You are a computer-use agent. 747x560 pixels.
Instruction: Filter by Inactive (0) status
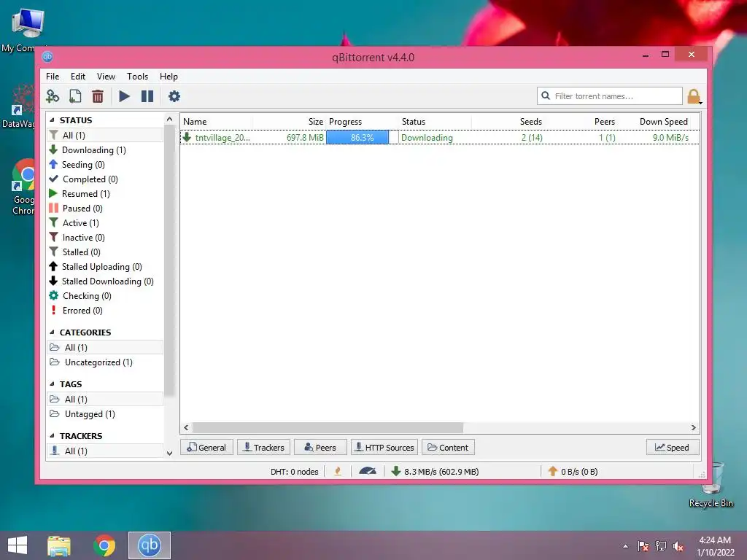[105, 238]
